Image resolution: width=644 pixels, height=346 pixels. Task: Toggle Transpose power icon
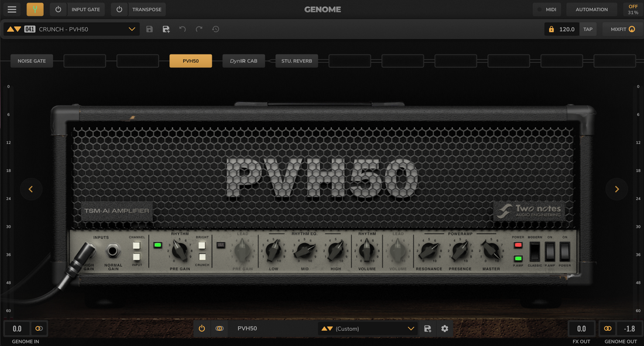119,9
